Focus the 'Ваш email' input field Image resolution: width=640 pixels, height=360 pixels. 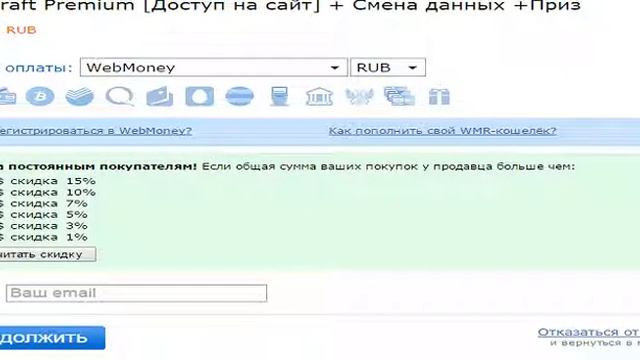coord(136,293)
